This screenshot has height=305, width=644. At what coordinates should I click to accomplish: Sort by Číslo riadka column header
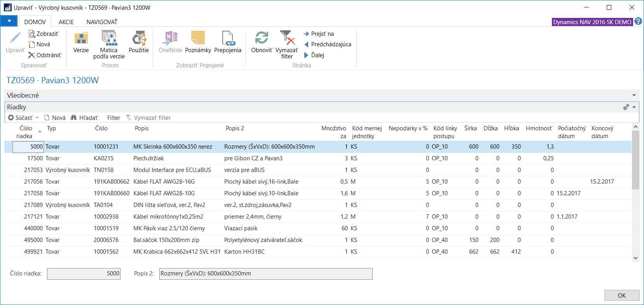click(26, 132)
